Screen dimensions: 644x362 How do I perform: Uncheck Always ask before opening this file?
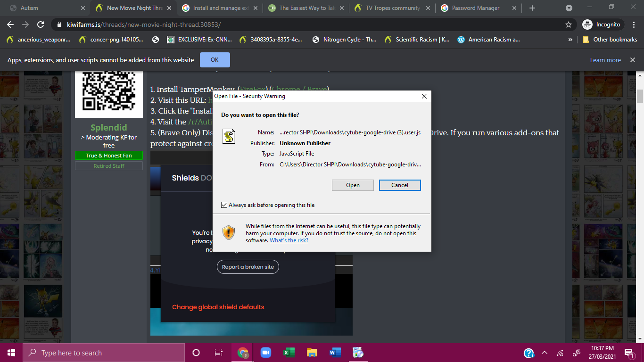click(224, 205)
